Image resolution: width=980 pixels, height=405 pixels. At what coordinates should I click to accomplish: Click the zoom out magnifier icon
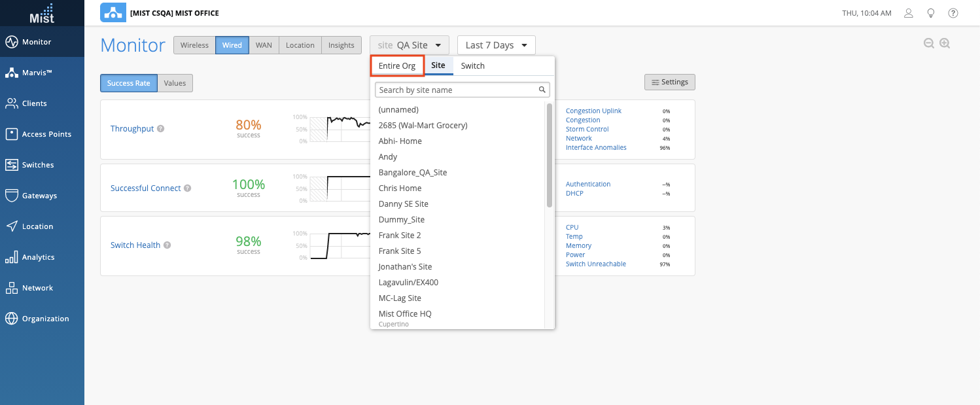point(928,43)
